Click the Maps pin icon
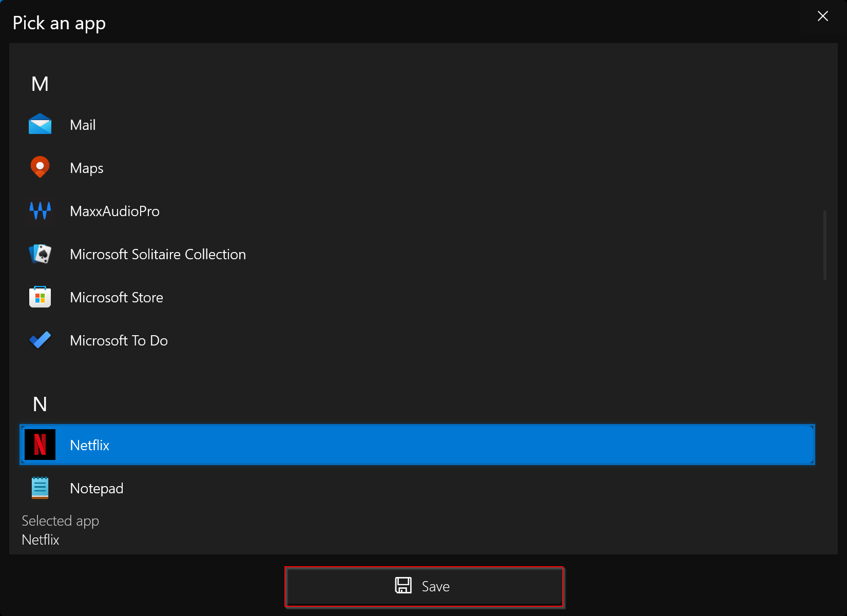Screen dimensions: 847x616 pyautogui.click(x=40, y=167)
